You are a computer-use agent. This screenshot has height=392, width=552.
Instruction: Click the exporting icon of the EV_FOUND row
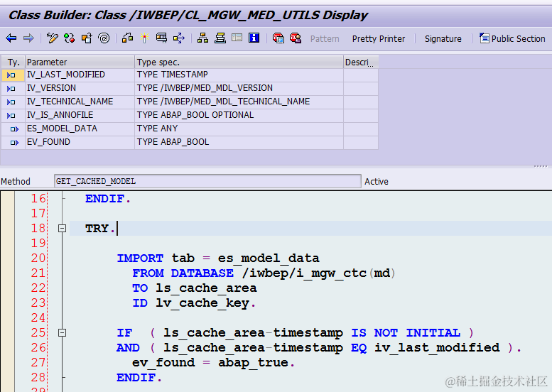[14, 143]
